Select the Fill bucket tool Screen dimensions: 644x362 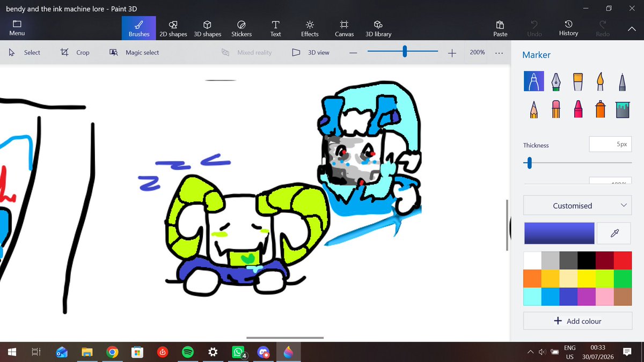tap(622, 108)
